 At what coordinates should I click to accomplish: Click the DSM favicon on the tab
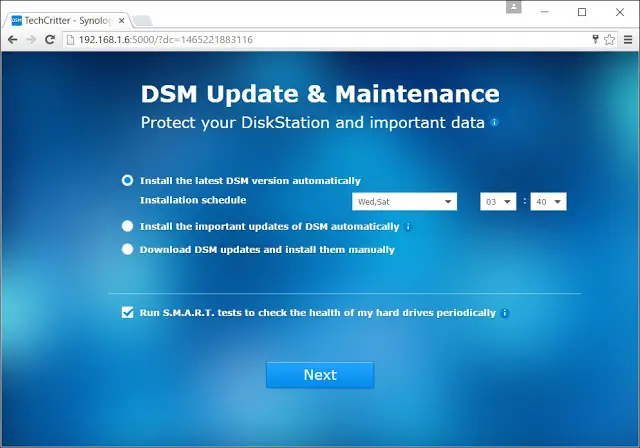click(x=17, y=20)
